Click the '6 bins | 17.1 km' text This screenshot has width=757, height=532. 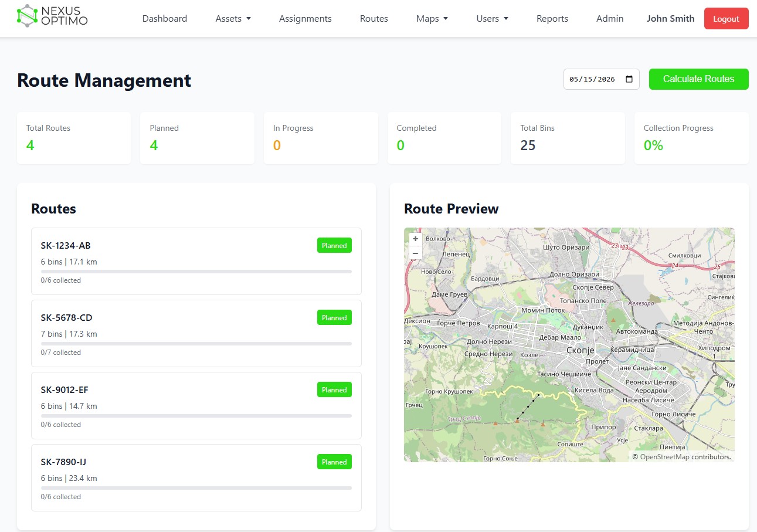(x=69, y=262)
